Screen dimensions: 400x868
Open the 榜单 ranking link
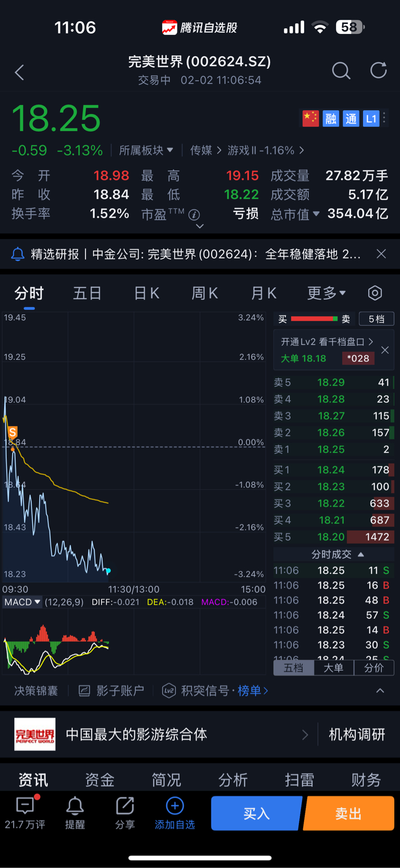click(x=253, y=691)
